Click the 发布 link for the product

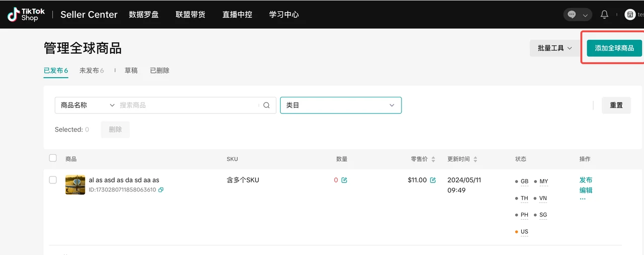click(586, 180)
